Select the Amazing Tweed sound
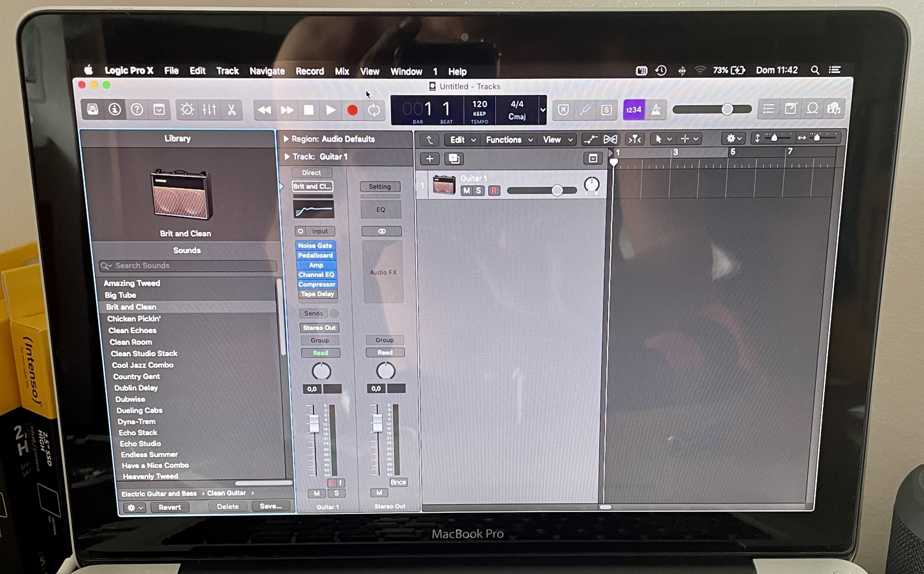 point(132,283)
